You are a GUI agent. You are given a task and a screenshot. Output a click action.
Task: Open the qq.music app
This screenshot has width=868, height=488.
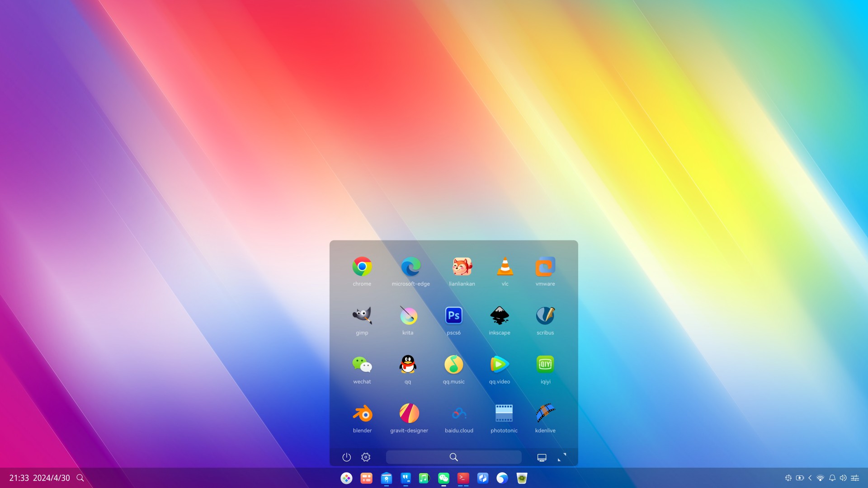coord(453,364)
